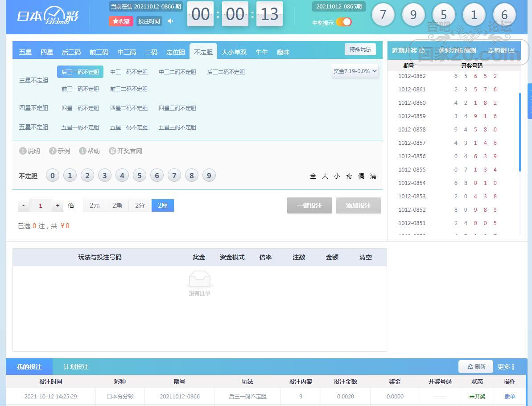The image size is (532, 406).
Task: Open the 示例 question mark icon
Action: point(53,151)
